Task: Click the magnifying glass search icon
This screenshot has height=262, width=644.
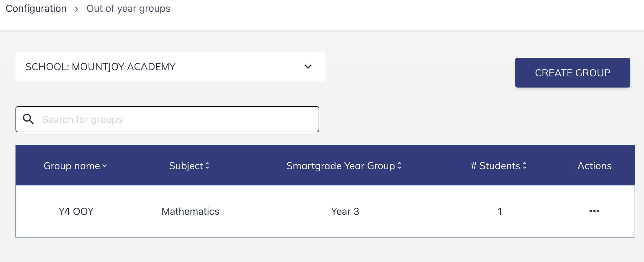Action: click(28, 119)
